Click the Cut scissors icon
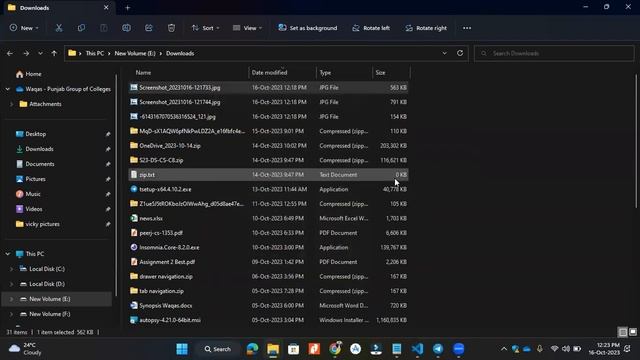 coord(59,28)
